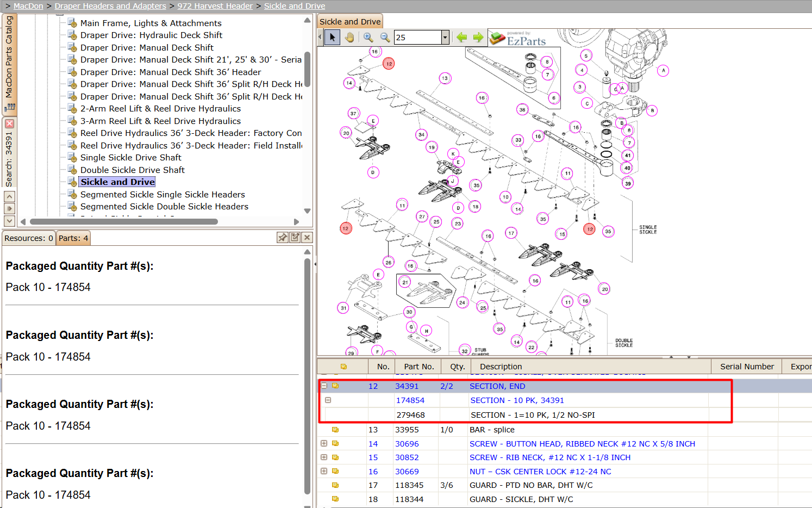Click the side tab scroll down arrow
This screenshot has height=508, width=812.
[x=9, y=221]
